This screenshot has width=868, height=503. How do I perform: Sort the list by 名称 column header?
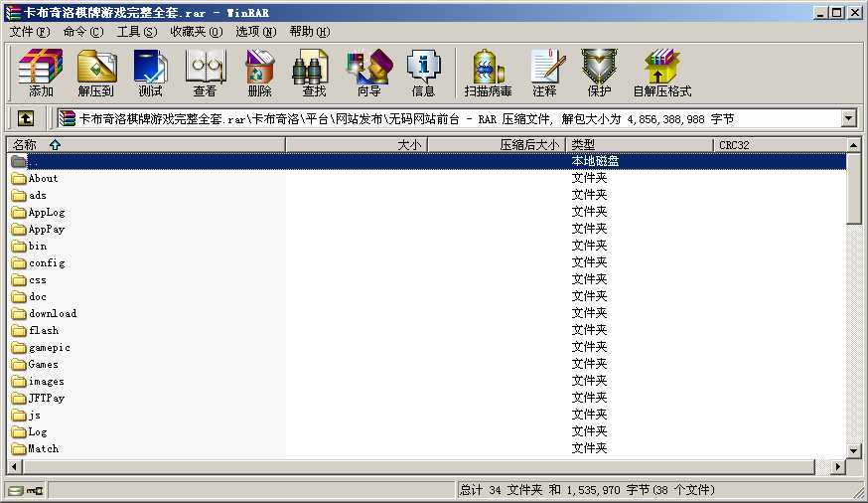146,145
